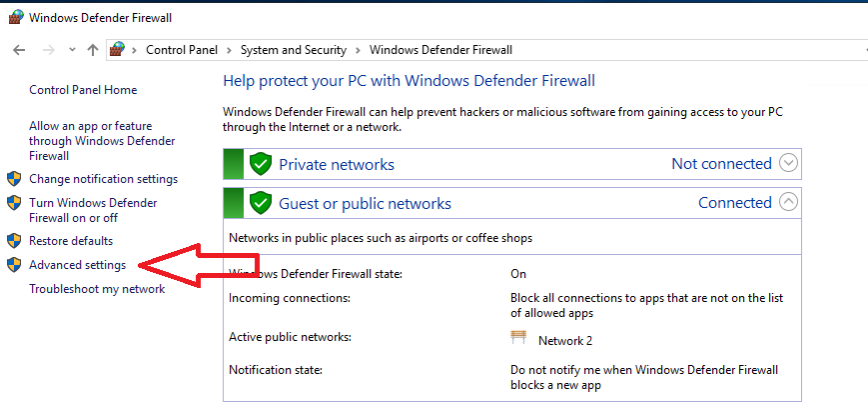Select Control Panel in the breadcrumb
The height and width of the screenshot is (413, 868).
[182, 50]
